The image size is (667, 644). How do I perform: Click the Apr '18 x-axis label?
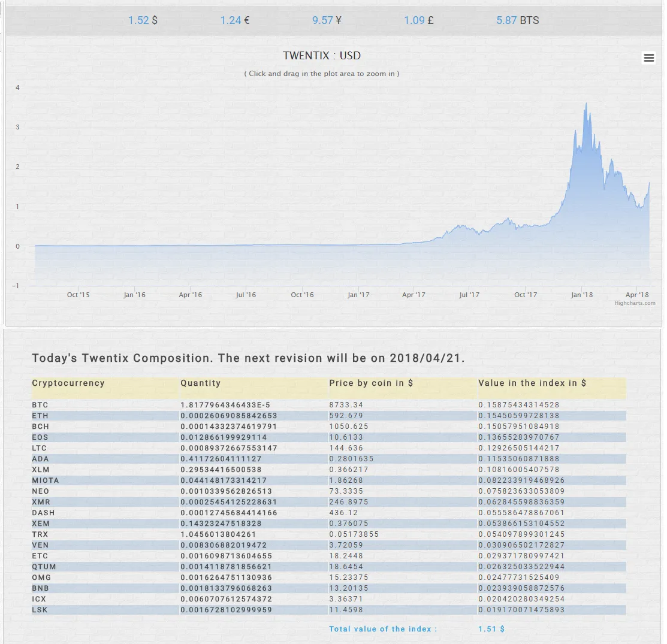(x=637, y=294)
